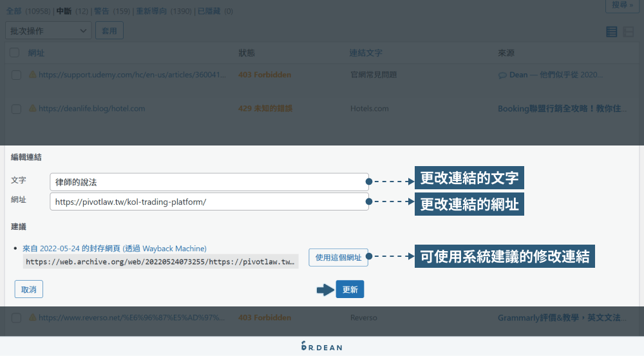
Task: Open the deanlife.blog/hotel.com URL link
Action: click(91, 108)
